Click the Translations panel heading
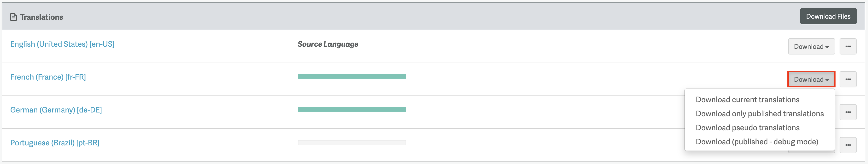868x164 pixels. click(x=41, y=17)
